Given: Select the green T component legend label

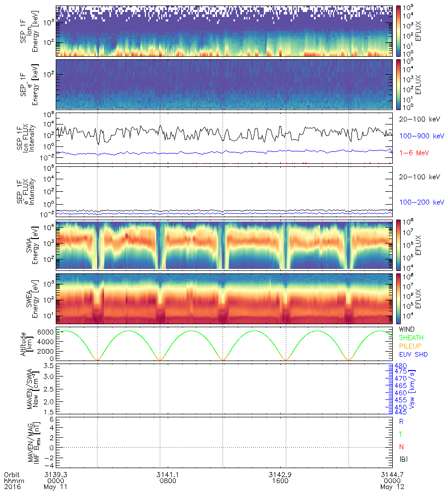Looking at the screenshot, I should click(402, 434).
